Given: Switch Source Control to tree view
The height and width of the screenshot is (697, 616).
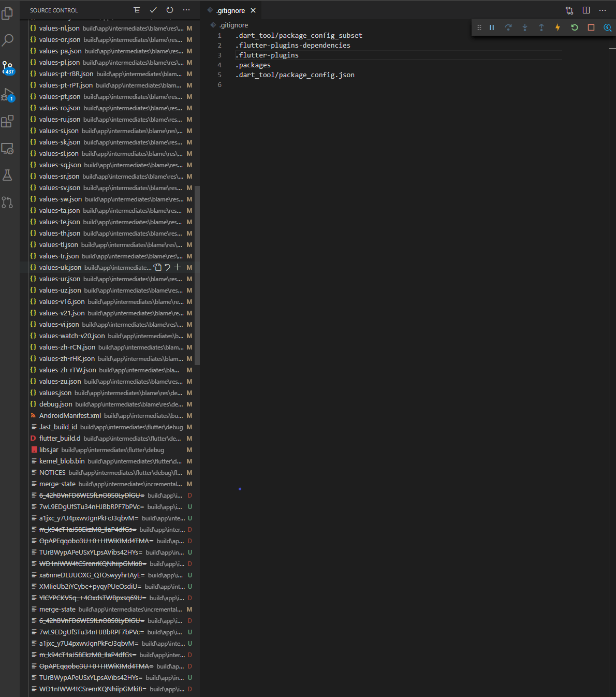Looking at the screenshot, I should click(136, 10).
